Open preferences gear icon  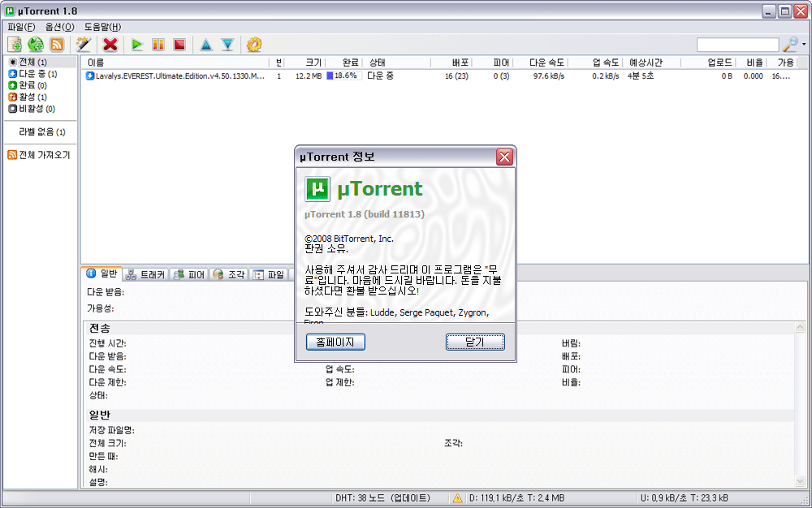253,45
